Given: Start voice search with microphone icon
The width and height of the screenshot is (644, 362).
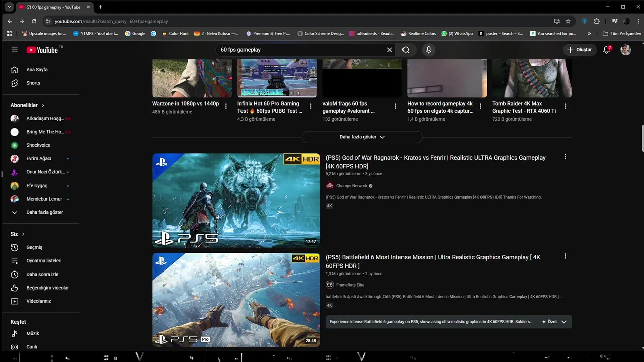Looking at the screenshot, I should [429, 50].
